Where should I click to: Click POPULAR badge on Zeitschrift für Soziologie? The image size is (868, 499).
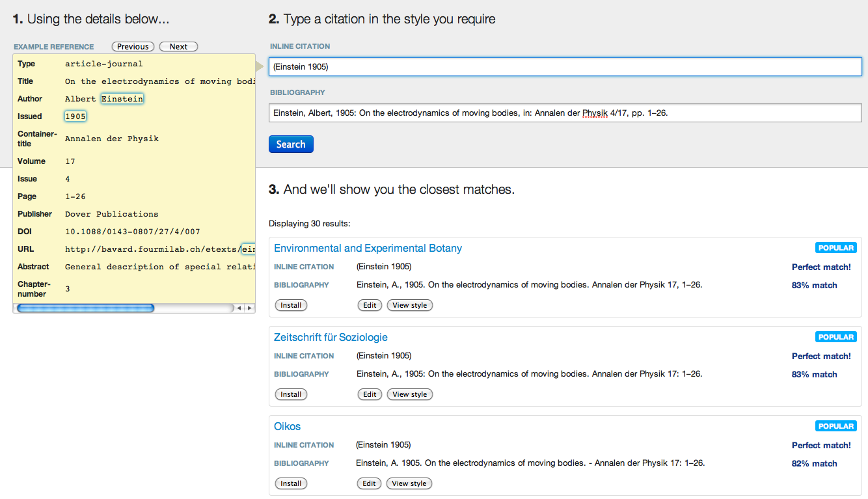coord(836,337)
